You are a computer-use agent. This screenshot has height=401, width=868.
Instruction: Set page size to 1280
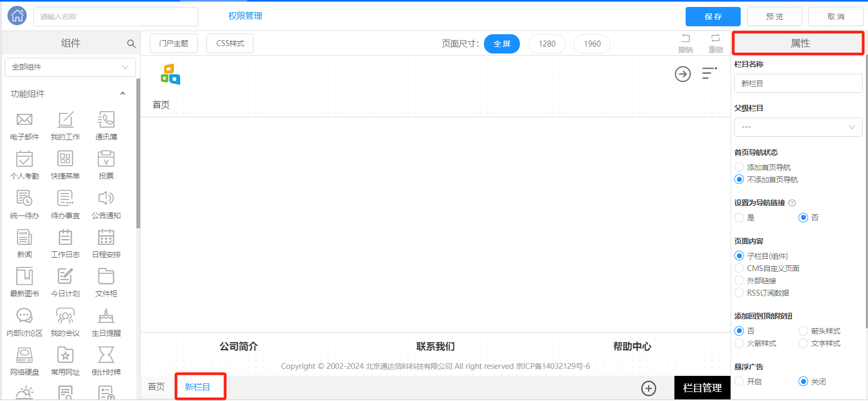click(x=547, y=44)
